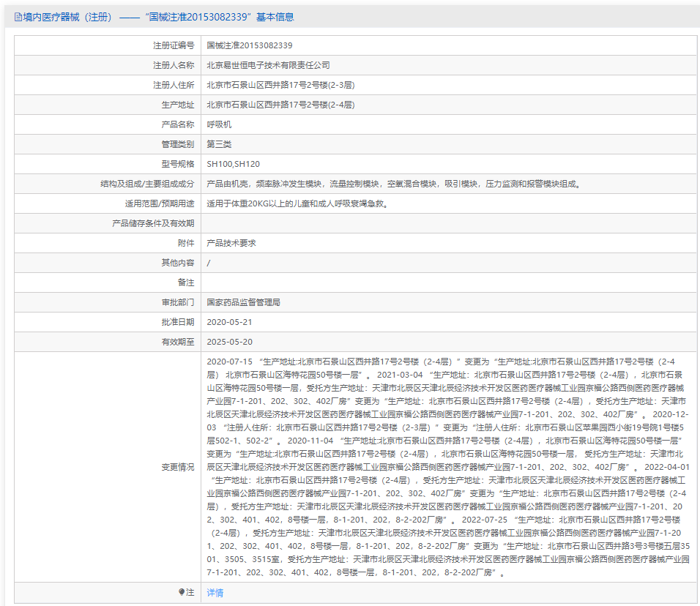Select intended use text 适用于体重20KG以上
The width and height of the screenshot is (700, 606).
(x=298, y=203)
